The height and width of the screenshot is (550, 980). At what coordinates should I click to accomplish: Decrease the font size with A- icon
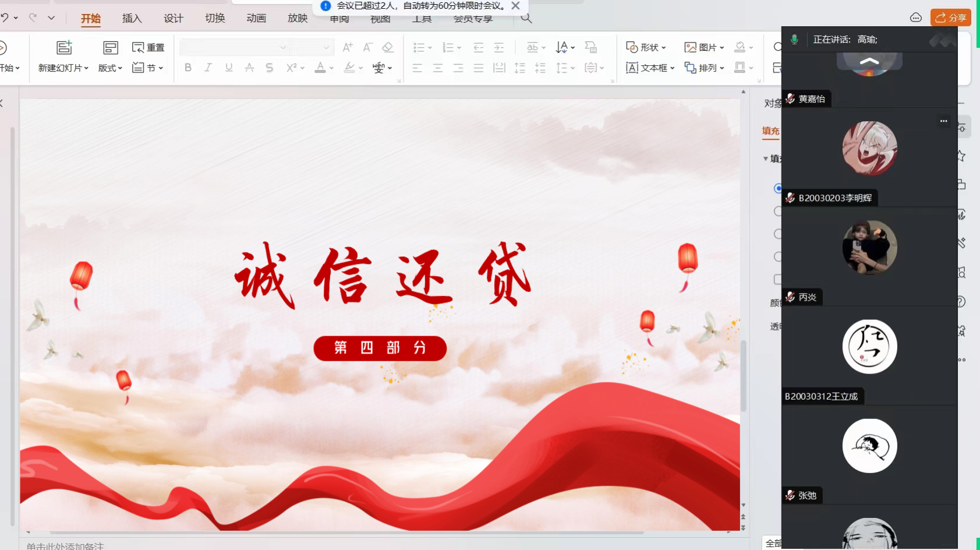click(x=367, y=47)
